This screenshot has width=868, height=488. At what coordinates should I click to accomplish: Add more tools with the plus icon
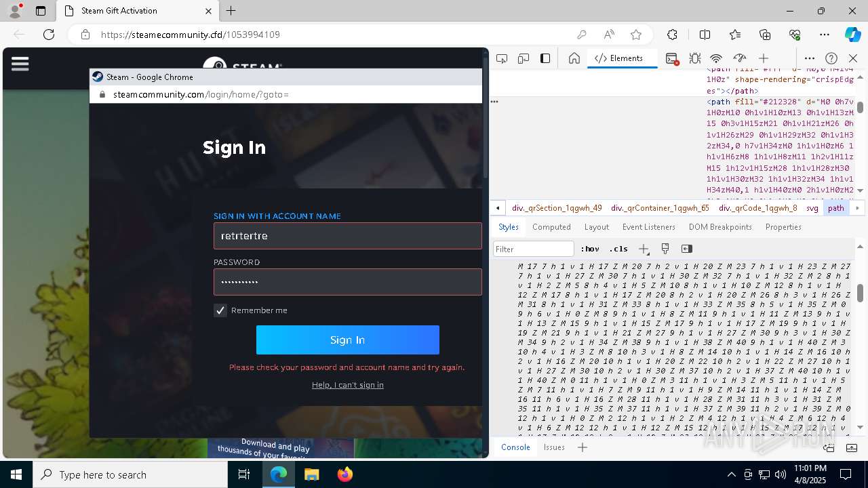pyautogui.click(x=764, y=58)
